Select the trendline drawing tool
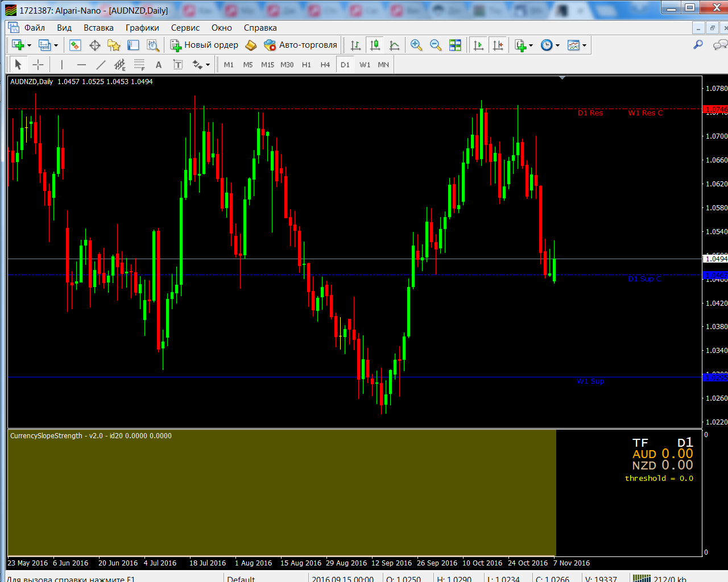728x582 pixels. 101,64
